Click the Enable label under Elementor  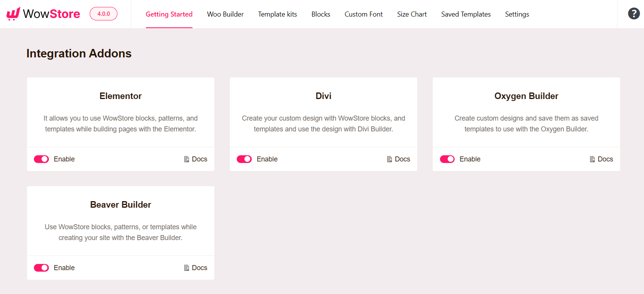tap(64, 159)
